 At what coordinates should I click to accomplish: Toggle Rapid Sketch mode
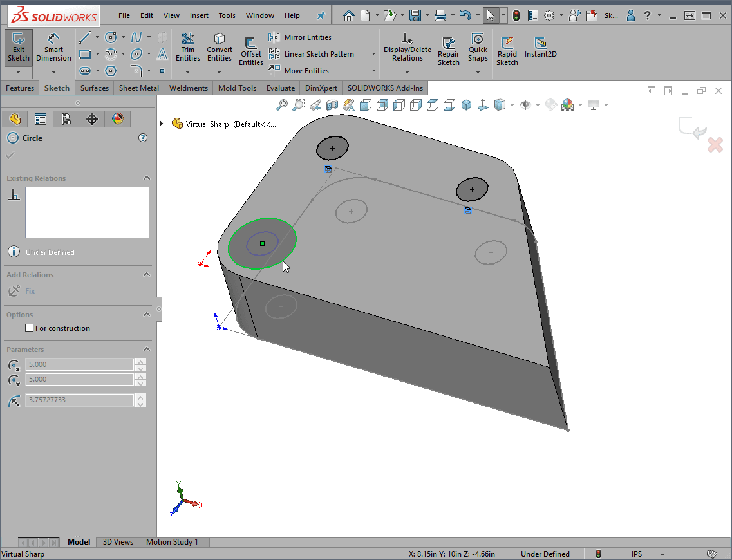[x=507, y=51]
